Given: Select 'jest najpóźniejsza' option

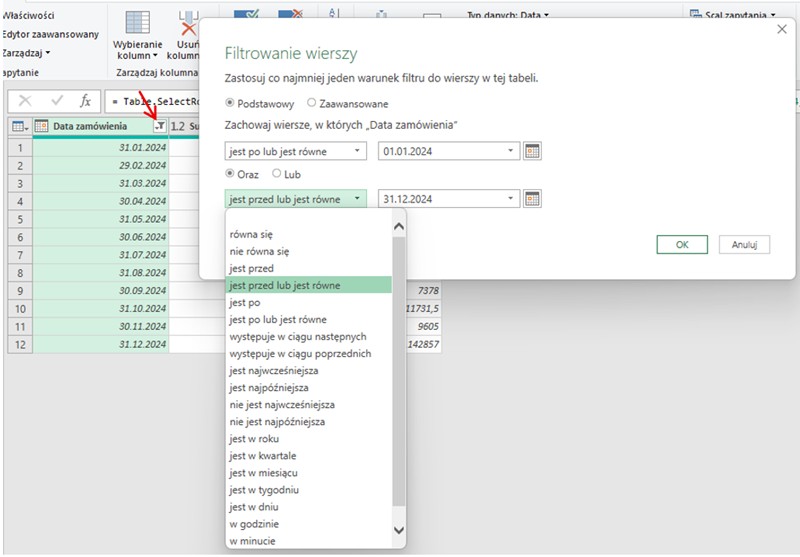Looking at the screenshot, I should tap(308, 388).
